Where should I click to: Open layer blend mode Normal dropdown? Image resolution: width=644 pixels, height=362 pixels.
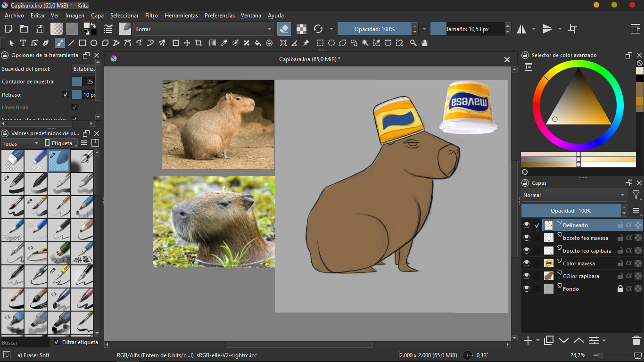pyautogui.click(x=574, y=195)
